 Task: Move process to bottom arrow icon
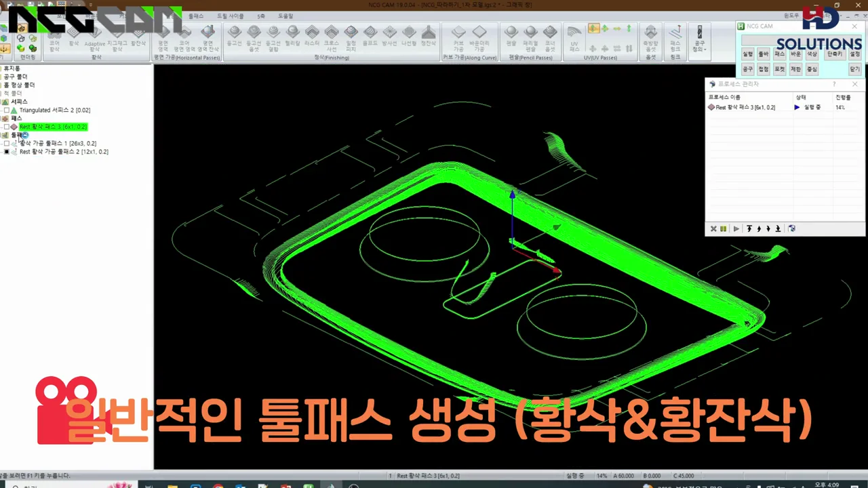[x=778, y=228]
